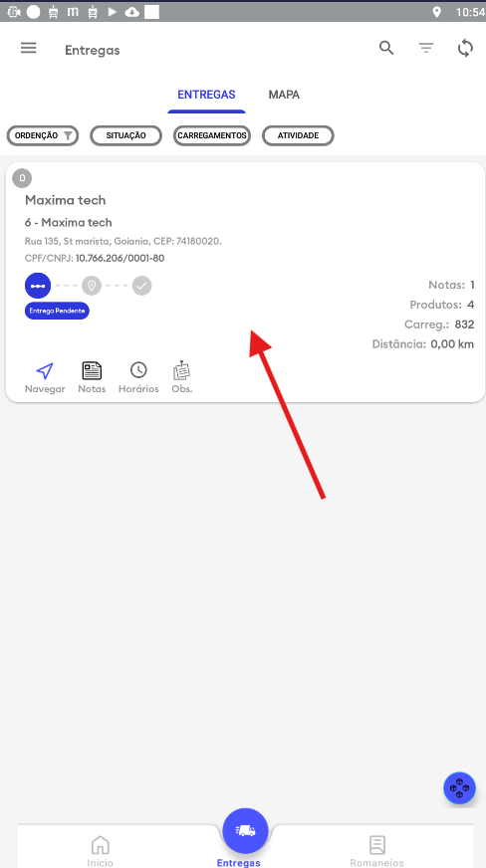This screenshot has height=868, width=486.
Task: Open the SITUAÇÃO filter chip
Action: coord(125,135)
